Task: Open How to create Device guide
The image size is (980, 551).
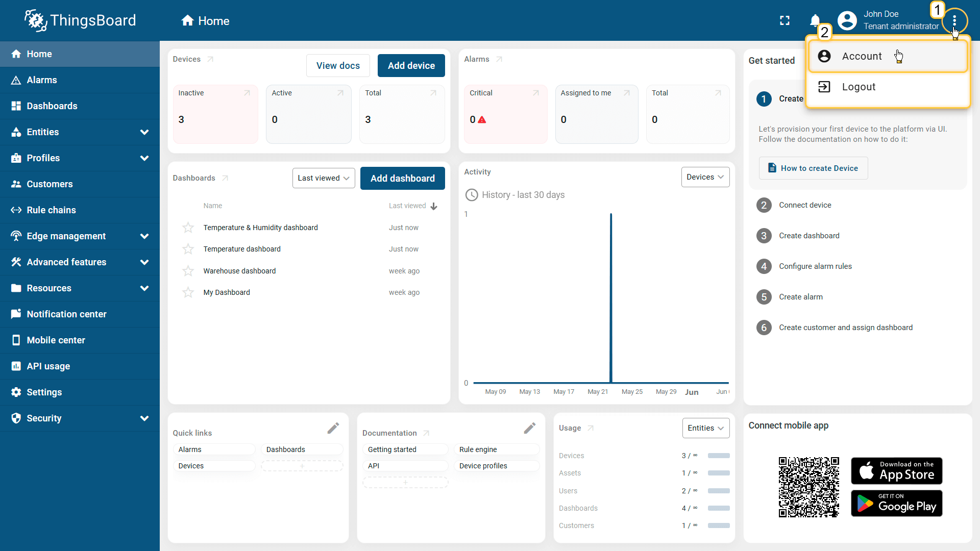Action: coord(813,168)
